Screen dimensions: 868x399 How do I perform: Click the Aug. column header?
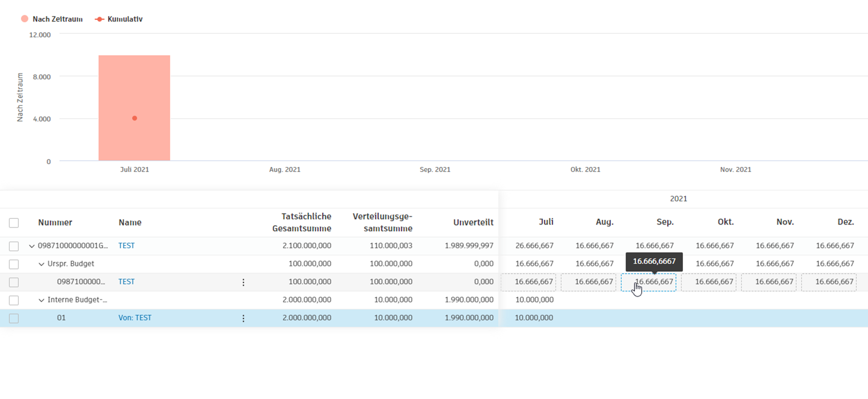tap(604, 222)
